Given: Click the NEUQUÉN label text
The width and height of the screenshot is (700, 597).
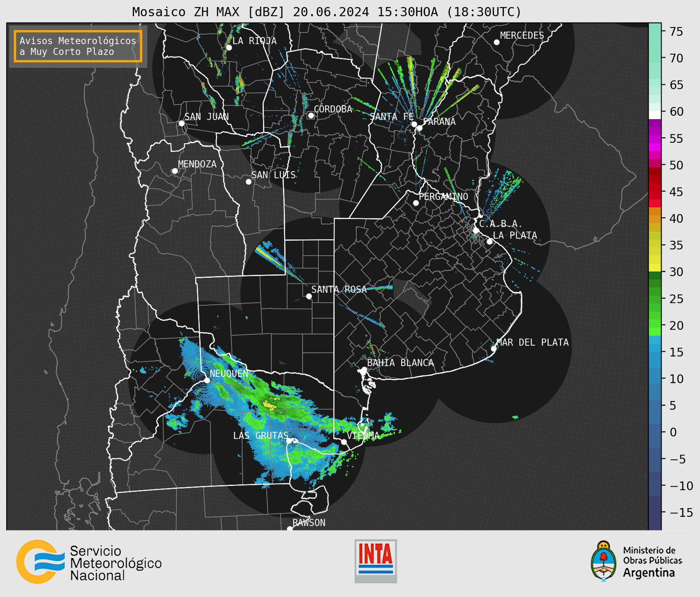Looking at the screenshot, I should click(229, 373).
